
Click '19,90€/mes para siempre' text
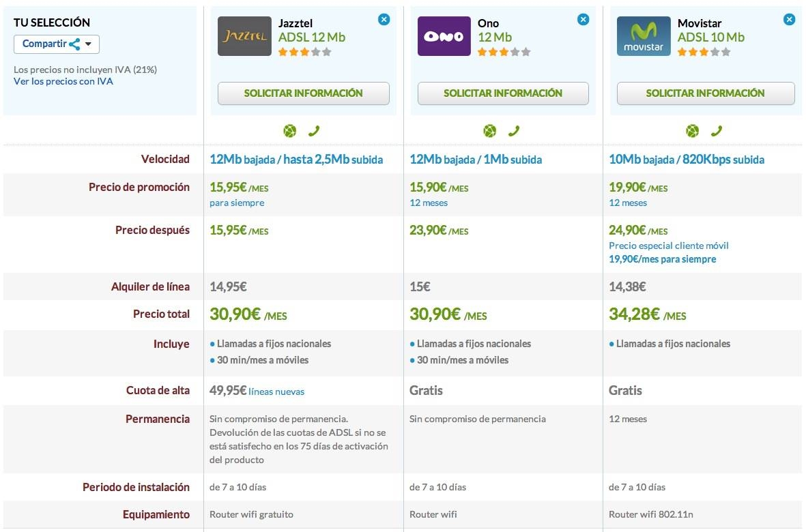[663, 259]
